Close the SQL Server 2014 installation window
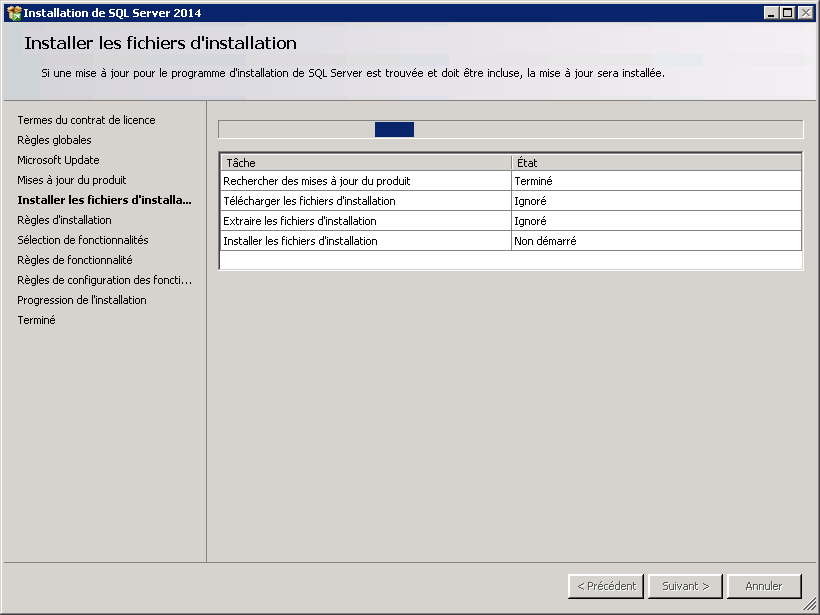820x615 pixels. tap(805, 13)
